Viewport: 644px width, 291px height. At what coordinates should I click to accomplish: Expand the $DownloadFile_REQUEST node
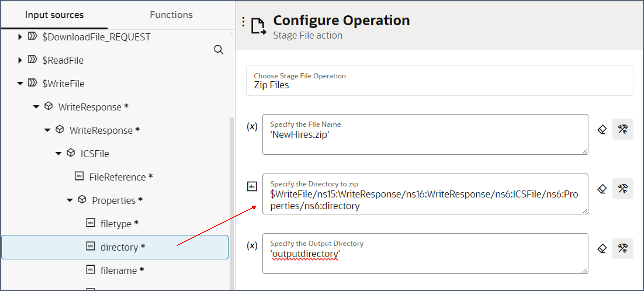coord(20,37)
